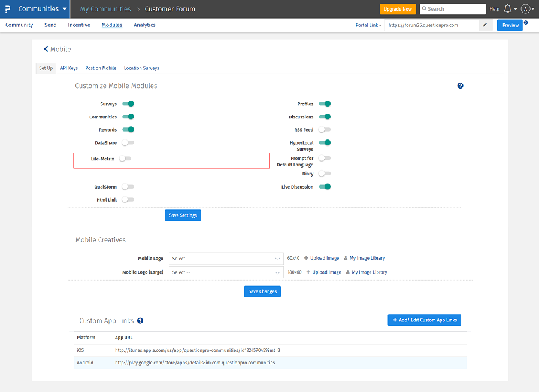Viewport: 539px width, 392px height.
Task: Switch to the Post on Mobile tab
Action: tap(101, 68)
